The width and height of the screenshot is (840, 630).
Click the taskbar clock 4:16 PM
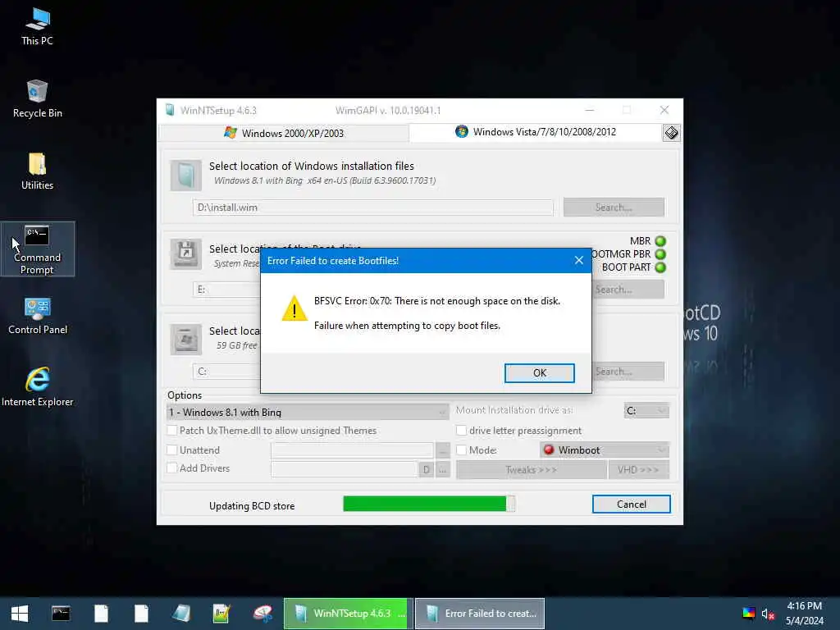pyautogui.click(x=804, y=606)
